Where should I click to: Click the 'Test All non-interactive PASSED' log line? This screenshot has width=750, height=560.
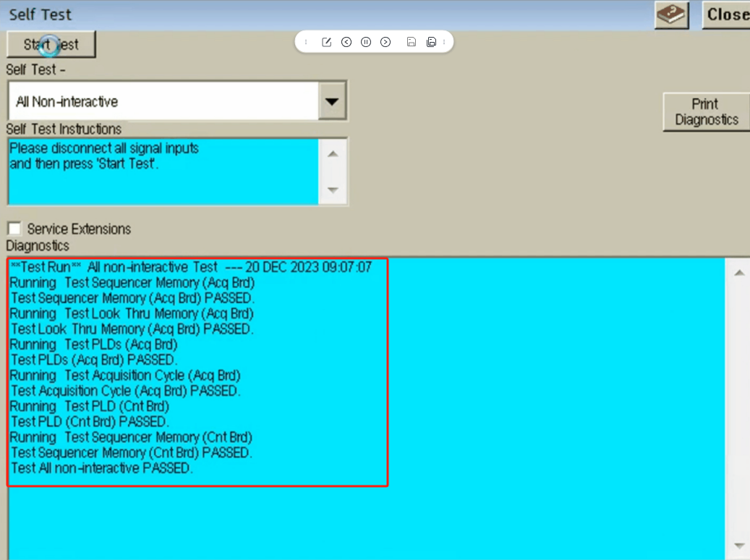102,468
